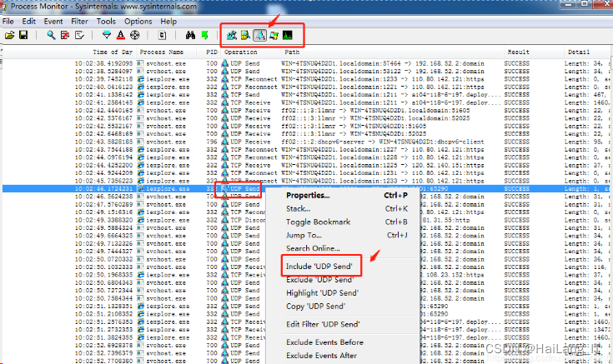Click the Find binoculars icon
The image size is (613, 364).
(x=190, y=35)
